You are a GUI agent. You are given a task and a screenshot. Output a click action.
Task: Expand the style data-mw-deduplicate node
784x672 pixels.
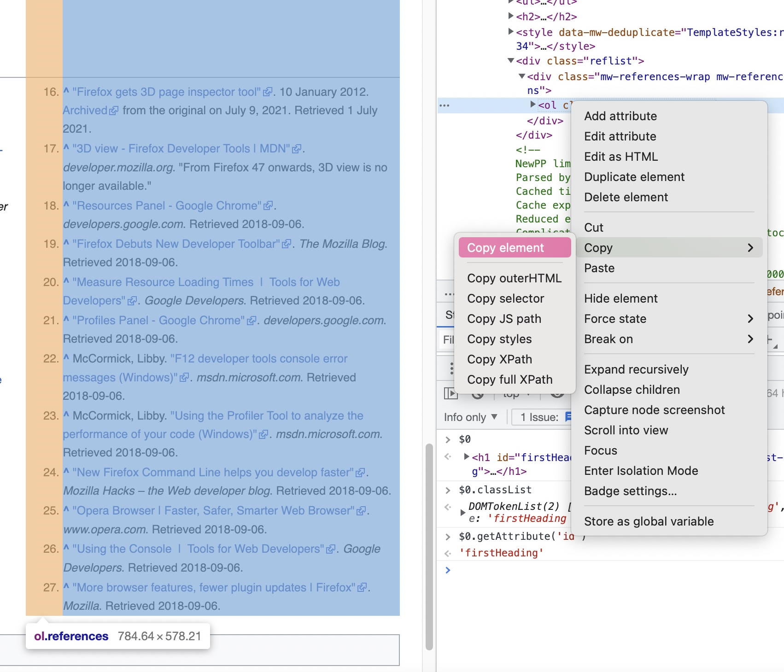510,32
